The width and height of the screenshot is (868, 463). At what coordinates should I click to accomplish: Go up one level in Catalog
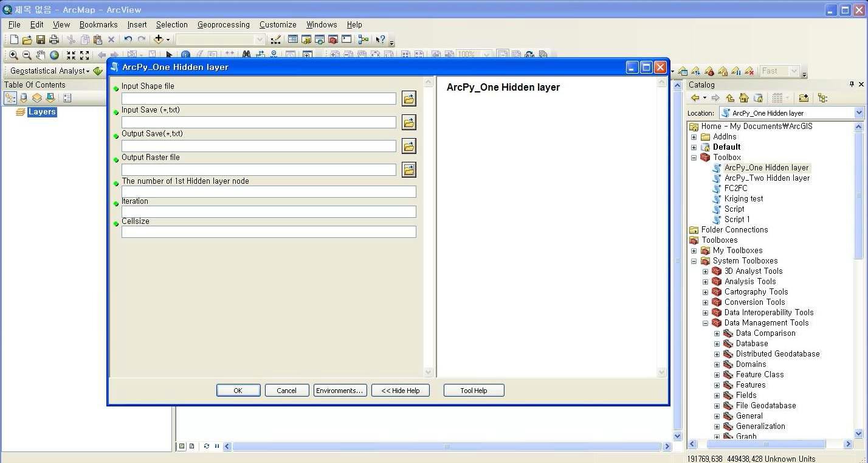pyautogui.click(x=730, y=98)
